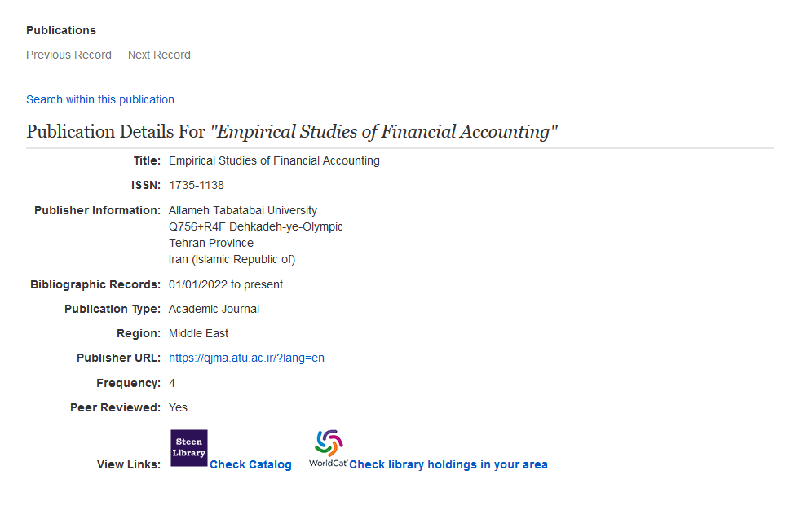The image size is (804, 532).
Task: Visit the qjma.atu.ac.ir publisher URL
Action: coord(246,358)
